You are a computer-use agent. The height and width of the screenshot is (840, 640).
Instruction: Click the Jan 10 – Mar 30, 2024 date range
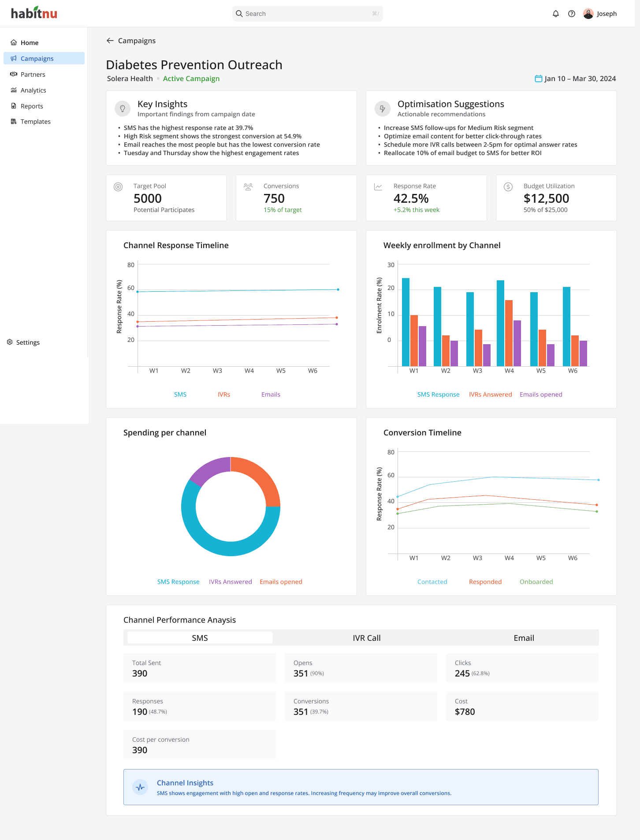(580, 78)
